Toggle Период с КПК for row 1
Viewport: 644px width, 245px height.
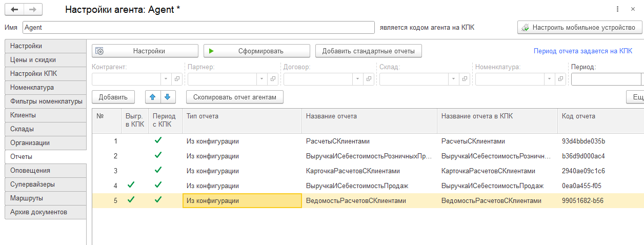(x=158, y=140)
